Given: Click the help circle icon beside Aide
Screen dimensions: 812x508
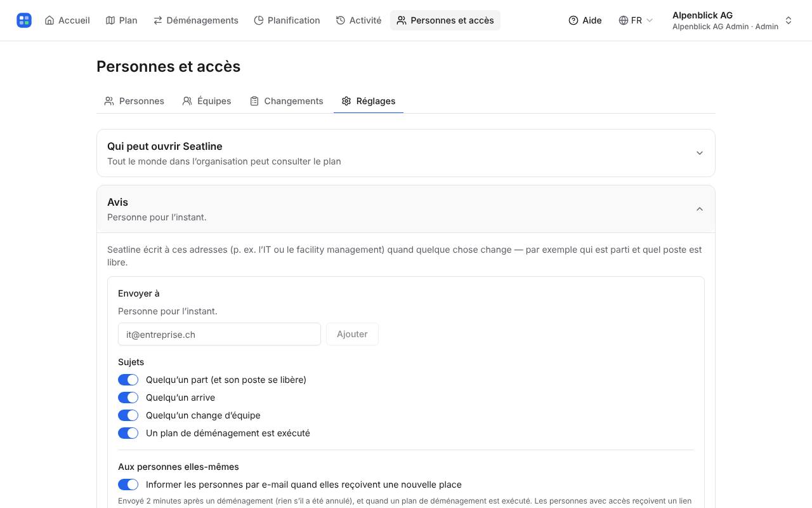Looking at the screenshot, I should 573,20.
